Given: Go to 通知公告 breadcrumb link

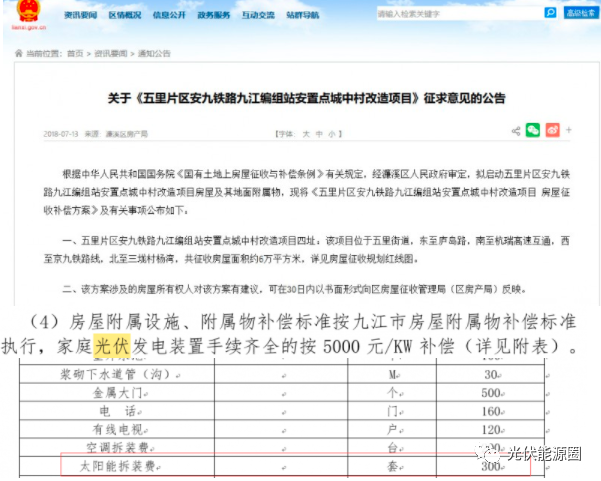Looking at the screenshot, I should 153,51.
